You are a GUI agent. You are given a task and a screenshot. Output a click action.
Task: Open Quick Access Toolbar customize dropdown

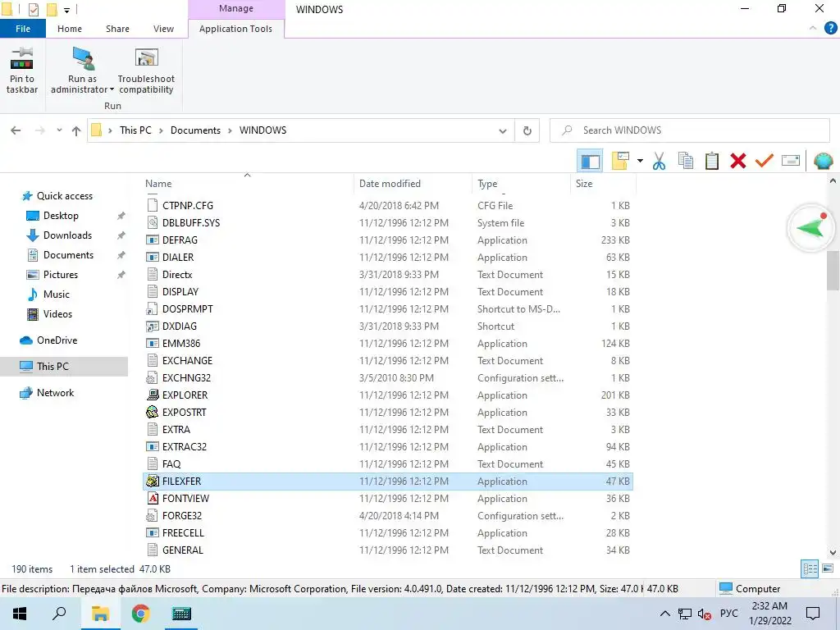(x=67, y=10)
